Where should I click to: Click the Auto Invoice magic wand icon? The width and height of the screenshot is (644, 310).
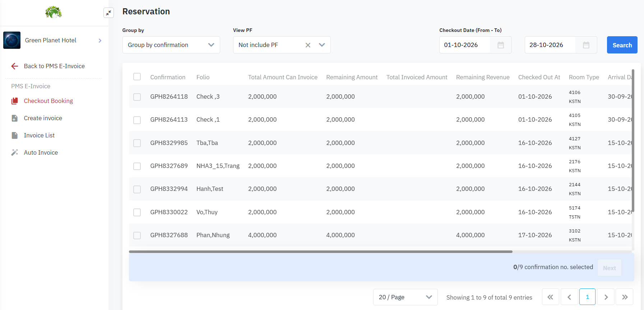click(15, 152)
